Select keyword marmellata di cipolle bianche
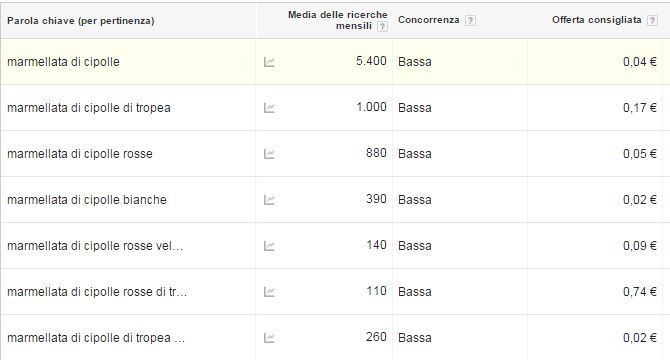The height and width of the screenshot is (360, 670). (87, 200)
